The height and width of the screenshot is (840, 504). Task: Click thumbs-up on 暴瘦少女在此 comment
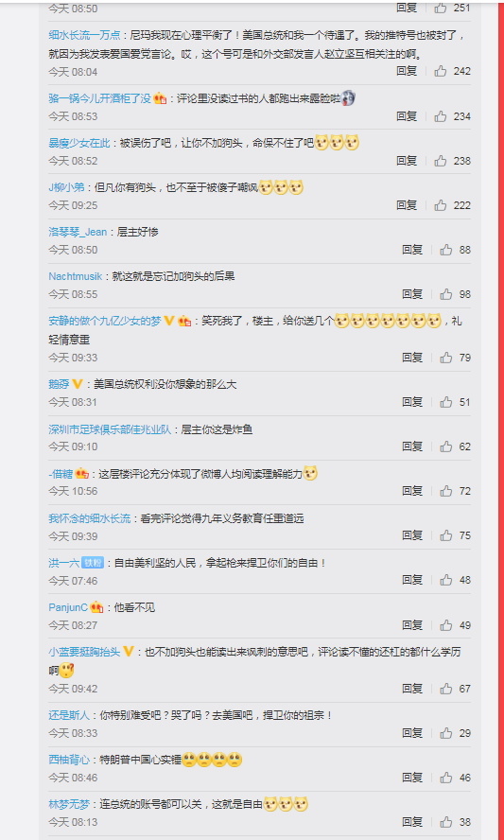[x=441, y=161]
